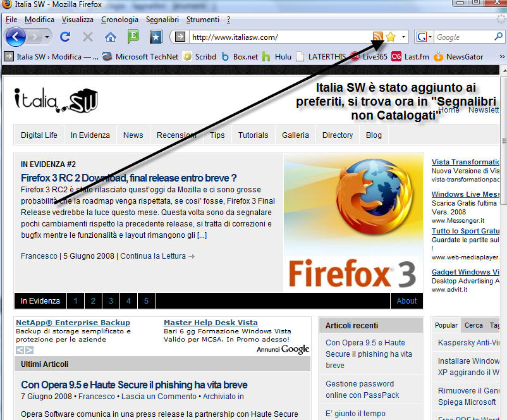
Task: Open the Live365 bookmark
Action: click(369, 57)
